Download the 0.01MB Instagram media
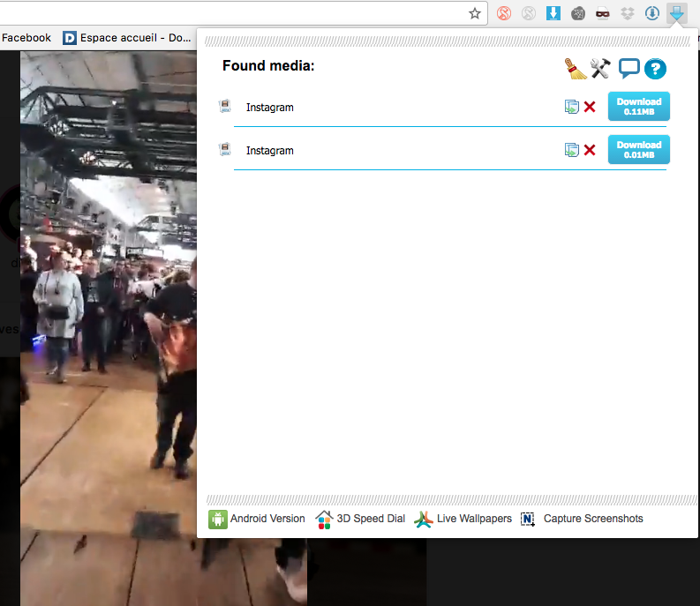700x606 pixels. (x=638, y=149)
